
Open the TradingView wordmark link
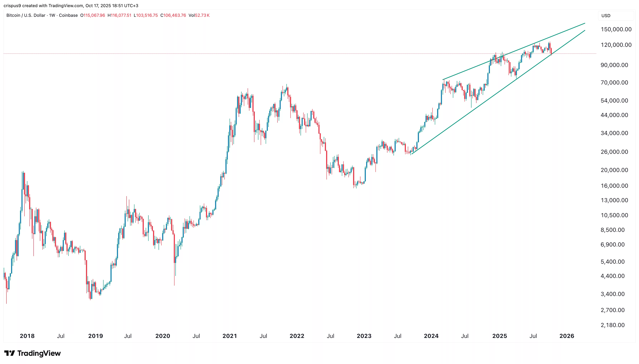39,353
